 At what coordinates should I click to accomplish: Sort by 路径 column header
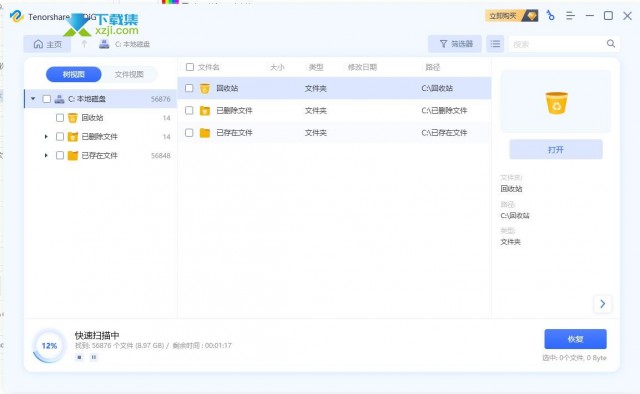click(433, 67)
